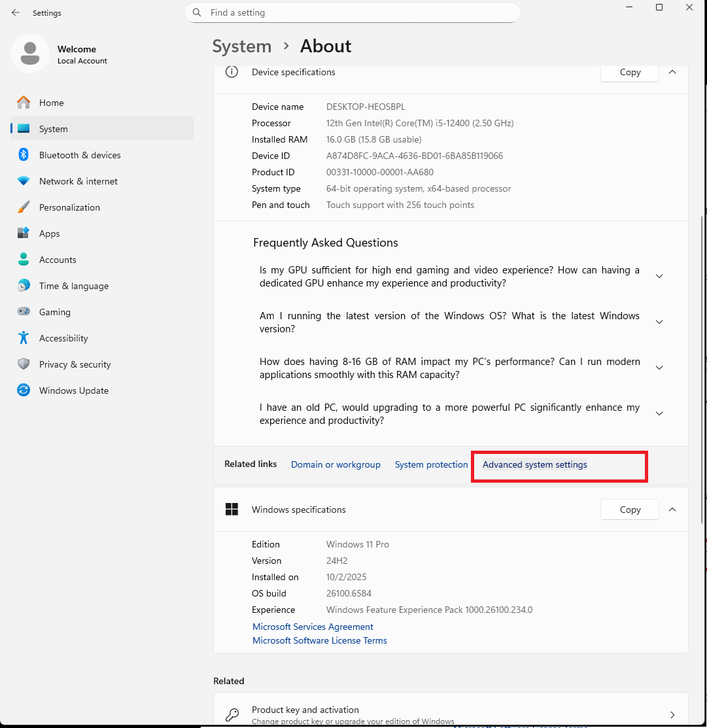This screenshot has height=728, width=707.
Task: Open the Home settings page
Action: pos(51,103)
